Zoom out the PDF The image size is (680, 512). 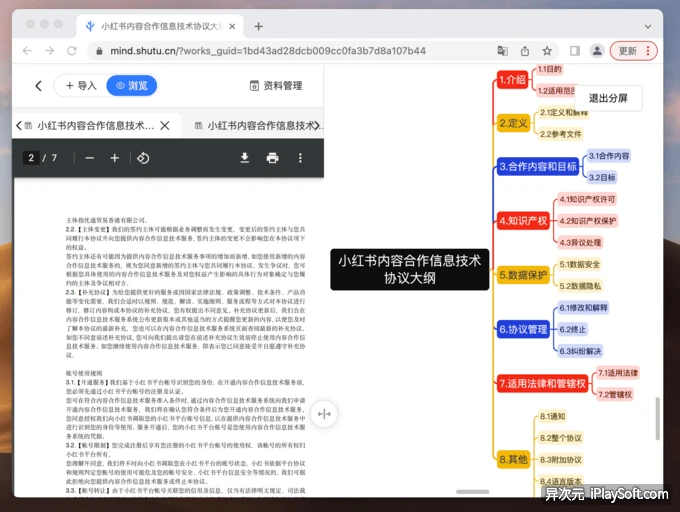[x=90, y=158]
